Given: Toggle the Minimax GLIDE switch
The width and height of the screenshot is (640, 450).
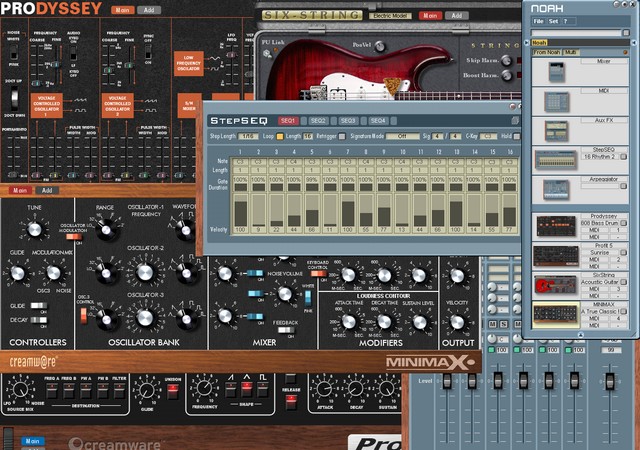Looking at the screenshot, I should point(39,306).
